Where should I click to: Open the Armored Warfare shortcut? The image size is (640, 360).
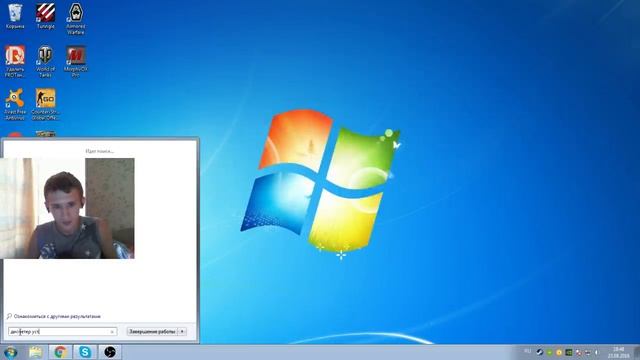pyautogui.click(x=76, y=19)
